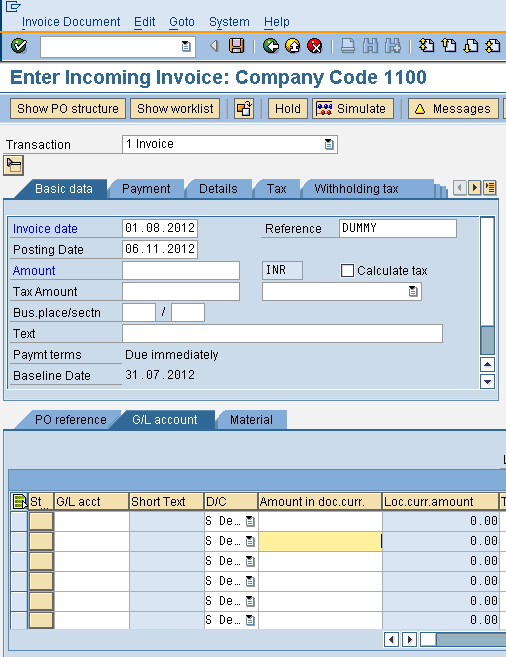Select the second G/L table row selector
506x657 pixels.
tap(19, 541)
